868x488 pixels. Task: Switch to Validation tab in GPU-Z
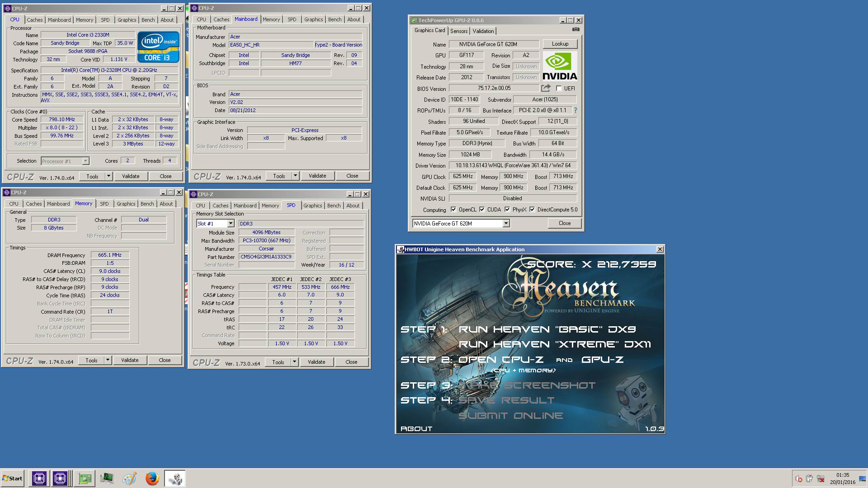(x=483, y=31)
